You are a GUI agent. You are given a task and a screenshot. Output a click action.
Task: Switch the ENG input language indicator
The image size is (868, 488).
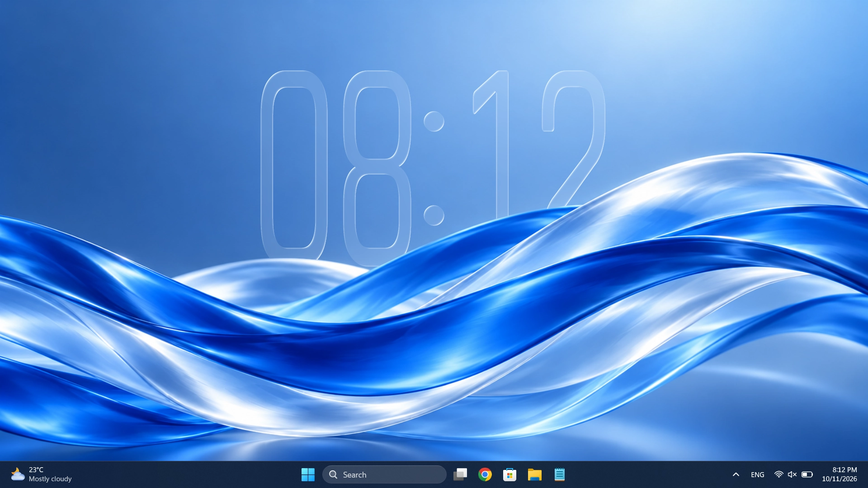[758, 475]
